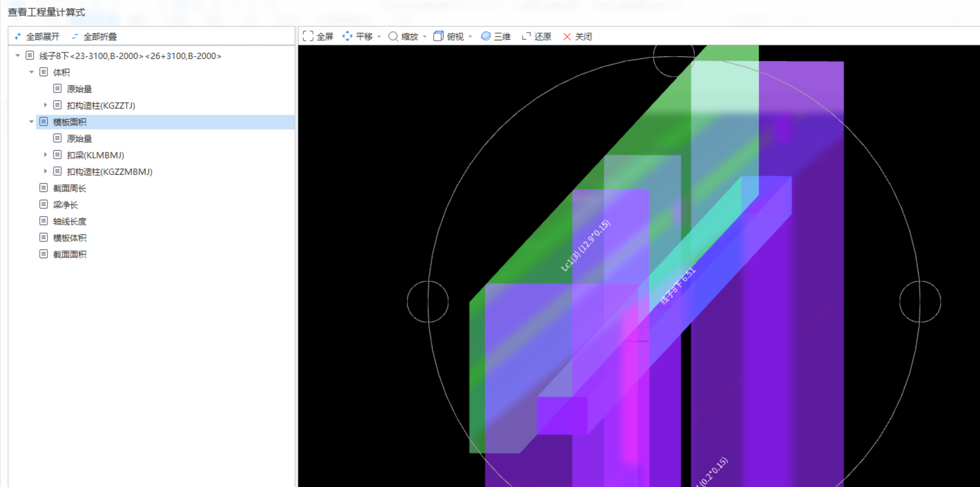Click document icon beside 扣梁(KLMBMJ)
The image size is (980, 487).
coord(57,154)
